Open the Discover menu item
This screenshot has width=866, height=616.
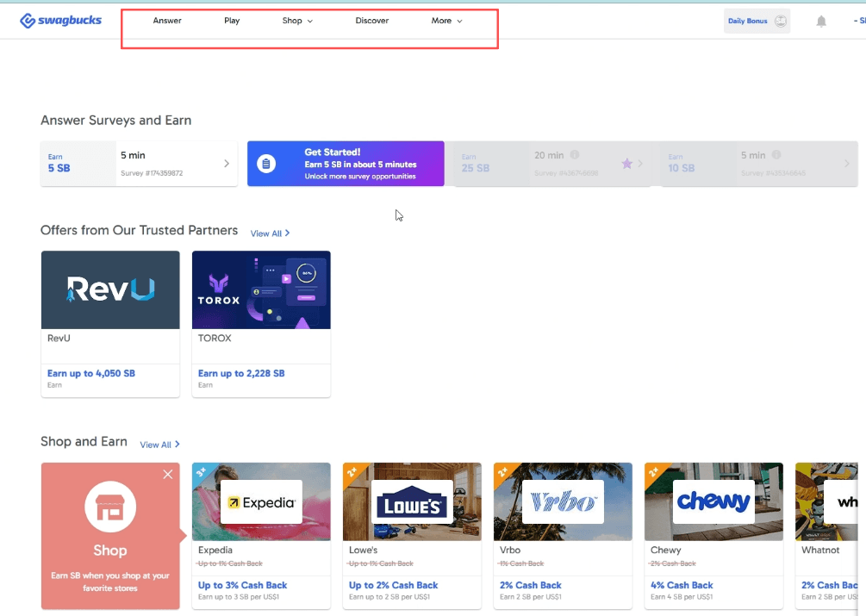pyautogui.click(x=371, y=21)
